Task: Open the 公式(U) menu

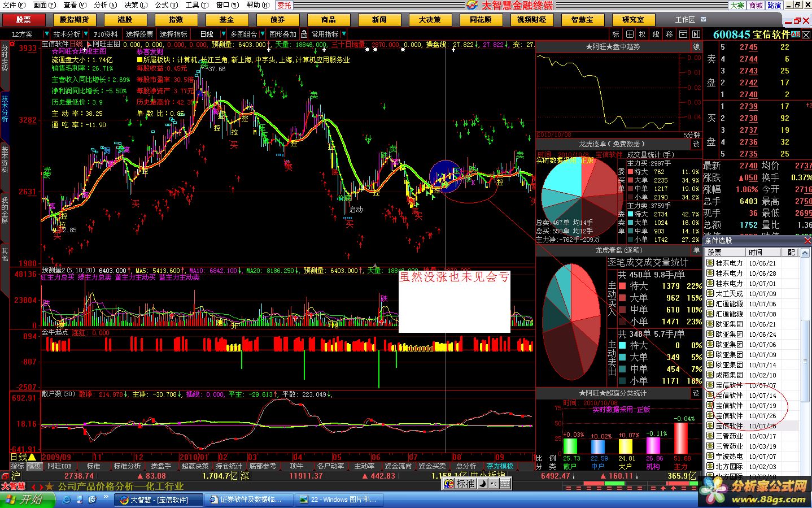Action: (x=167, y=5)
